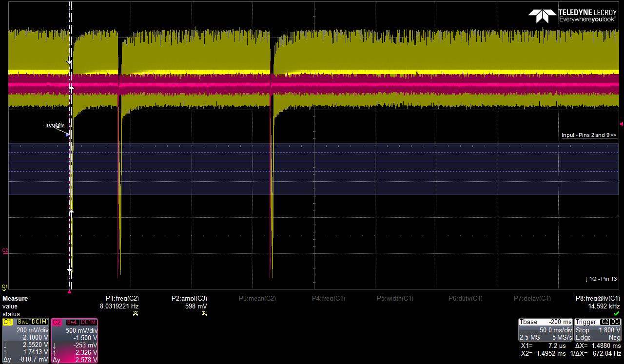Viewport: 624px width, 364px height.
Task: Click the C2 500 mV/div scale value
Action: [81, 330]
